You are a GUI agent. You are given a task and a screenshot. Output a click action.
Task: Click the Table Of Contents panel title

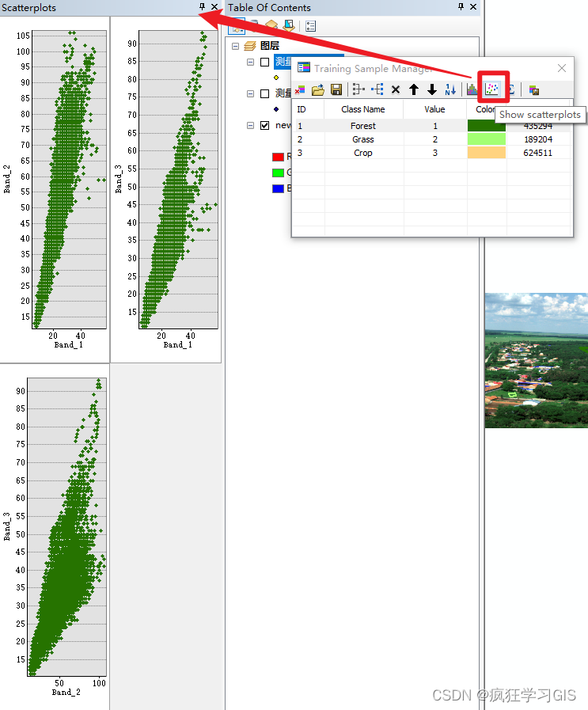click(269, 7)
